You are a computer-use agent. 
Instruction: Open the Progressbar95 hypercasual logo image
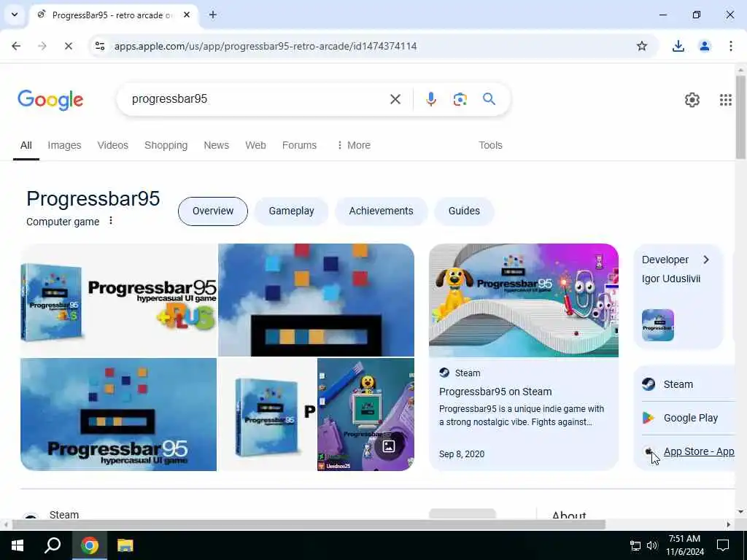119,414
